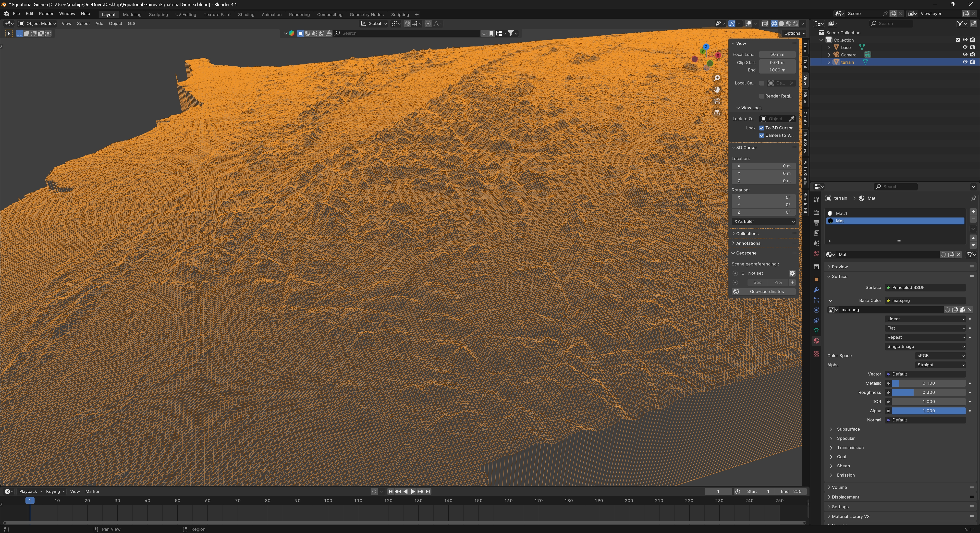Click the Focal Length 50 mm field
Viewport: 980px width, 533px height.
777,54
